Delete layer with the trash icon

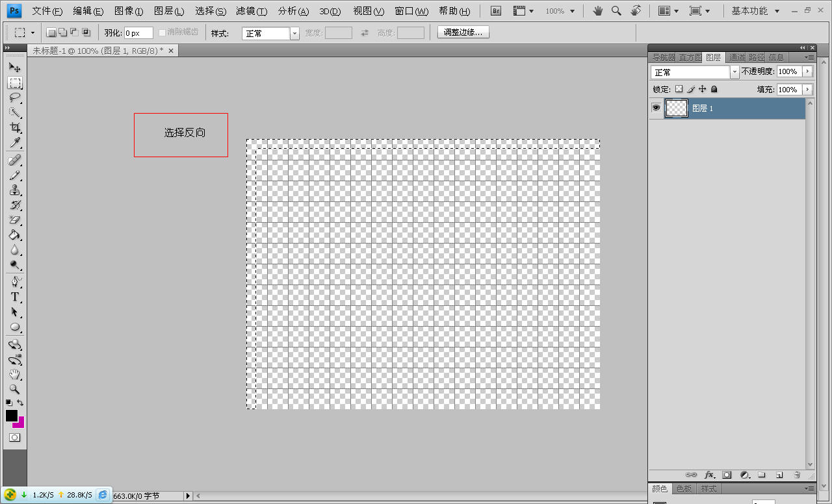[796, 475]
